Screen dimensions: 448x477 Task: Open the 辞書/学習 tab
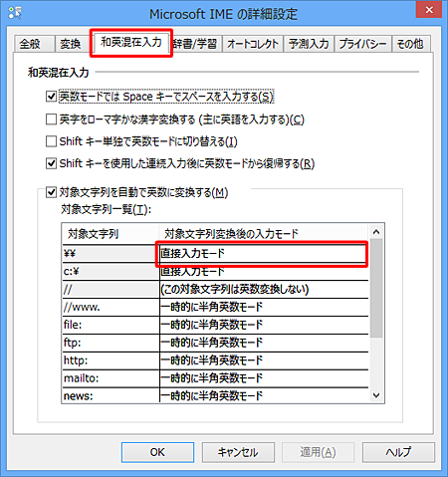pyautogui.click(x=196, y=44)
